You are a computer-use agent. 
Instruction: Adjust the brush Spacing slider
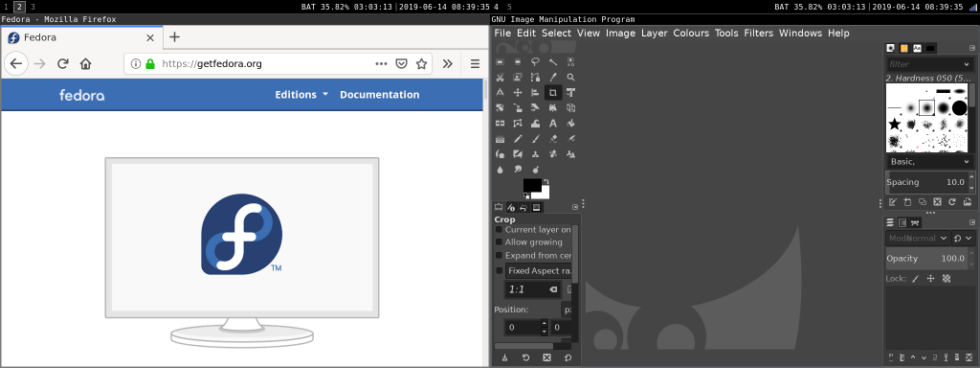click(926, 182)
